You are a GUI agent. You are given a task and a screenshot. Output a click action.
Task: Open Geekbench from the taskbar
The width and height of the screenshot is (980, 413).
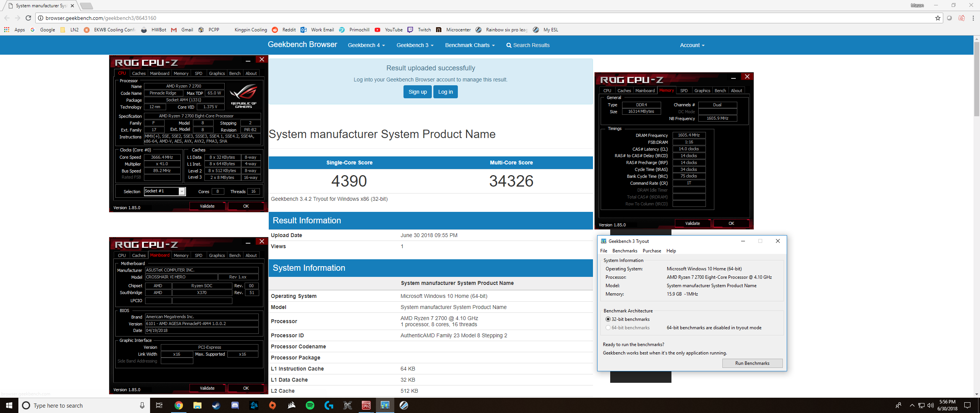pyautogui.click(x=385, y=405)
